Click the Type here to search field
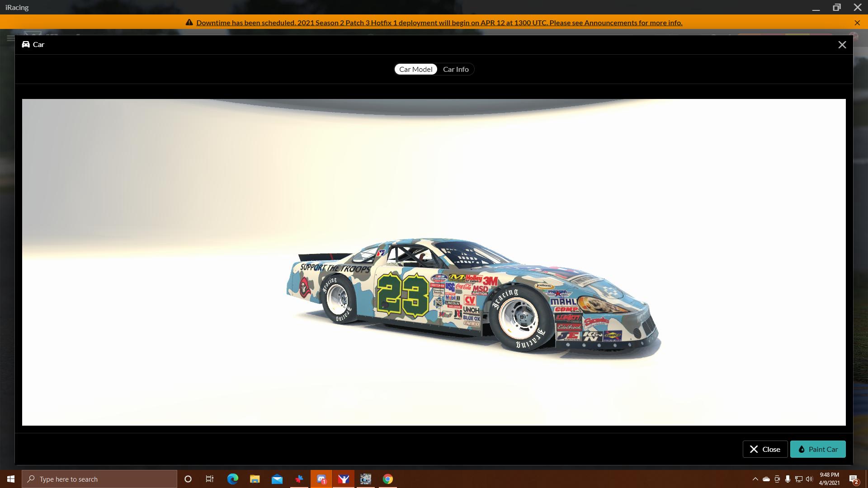The width and height of the screenshot is (868, 488). (x=99, y=479)
